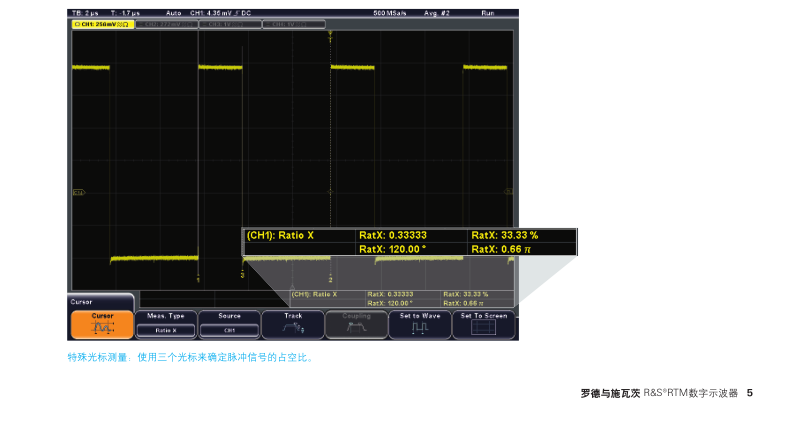Click the enlarged RatX: 0.66 π value

[501, 249]
